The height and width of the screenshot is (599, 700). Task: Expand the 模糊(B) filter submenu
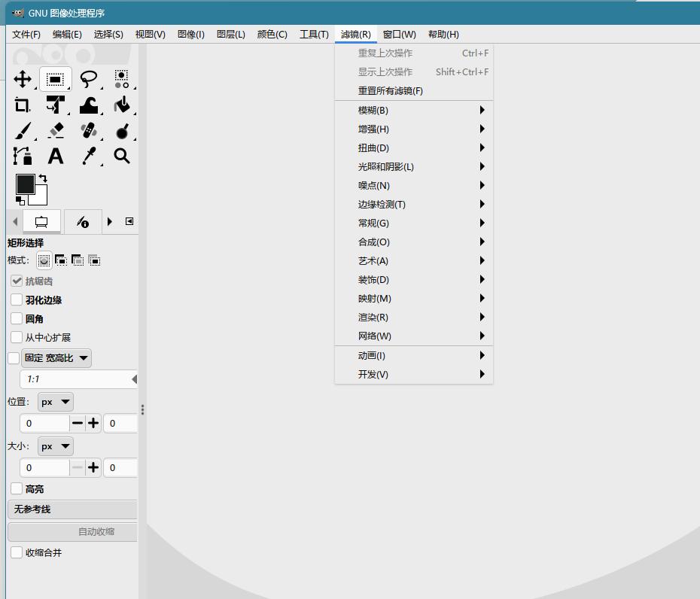coord(413,110)
